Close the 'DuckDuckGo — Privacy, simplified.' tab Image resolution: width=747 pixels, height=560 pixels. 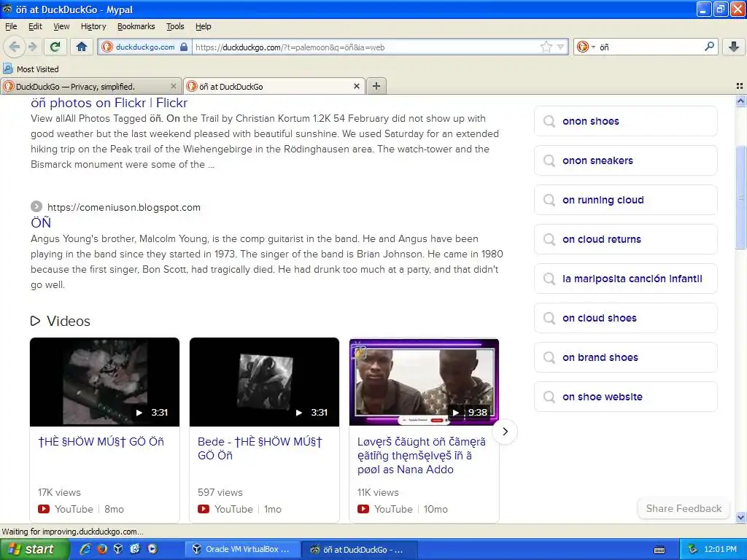tap(174, 86)
